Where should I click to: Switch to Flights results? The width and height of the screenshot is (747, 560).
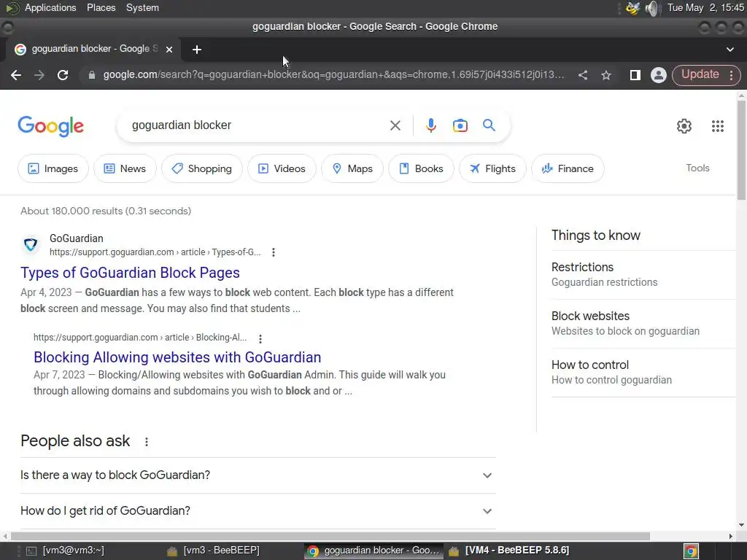[492, 168]
